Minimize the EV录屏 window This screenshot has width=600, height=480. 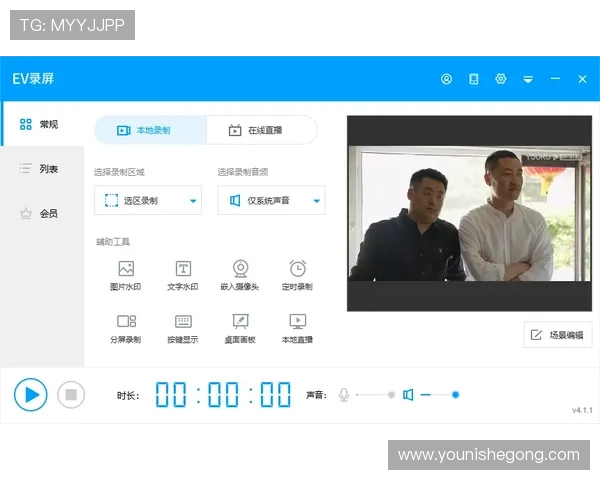tap(555, 78)
